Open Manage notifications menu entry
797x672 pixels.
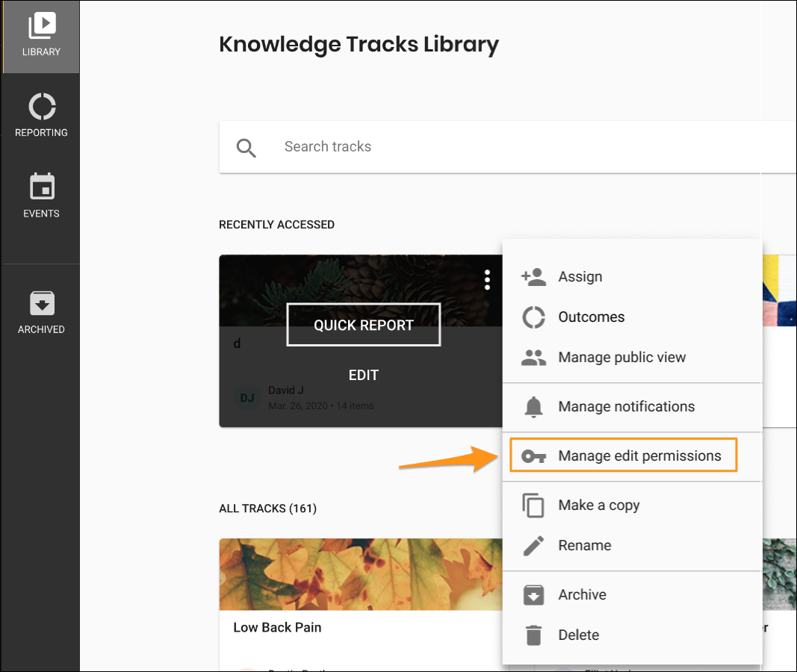[x=626, y=407]
